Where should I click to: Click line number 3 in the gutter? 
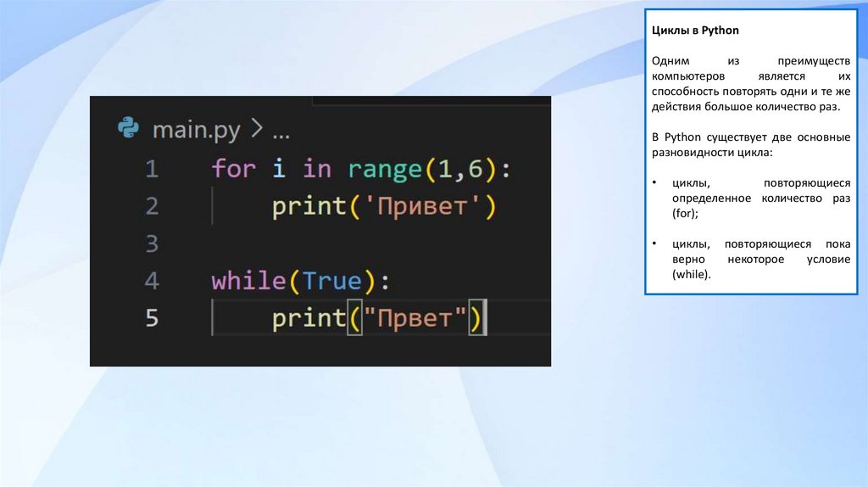click(153, 243)
